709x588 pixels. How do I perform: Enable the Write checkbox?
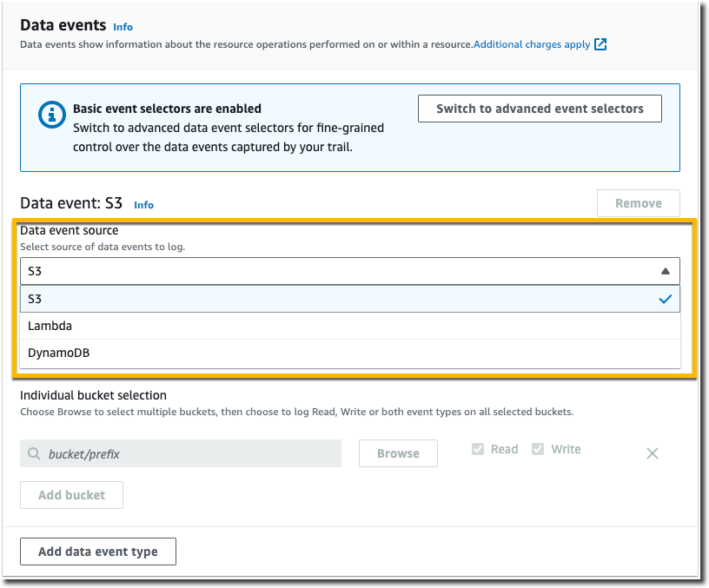[540, 448]
